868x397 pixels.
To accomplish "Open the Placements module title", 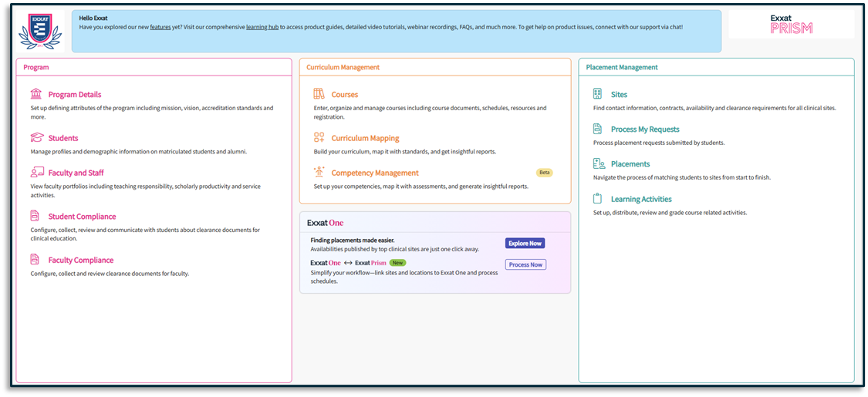I will click(630, 164).
